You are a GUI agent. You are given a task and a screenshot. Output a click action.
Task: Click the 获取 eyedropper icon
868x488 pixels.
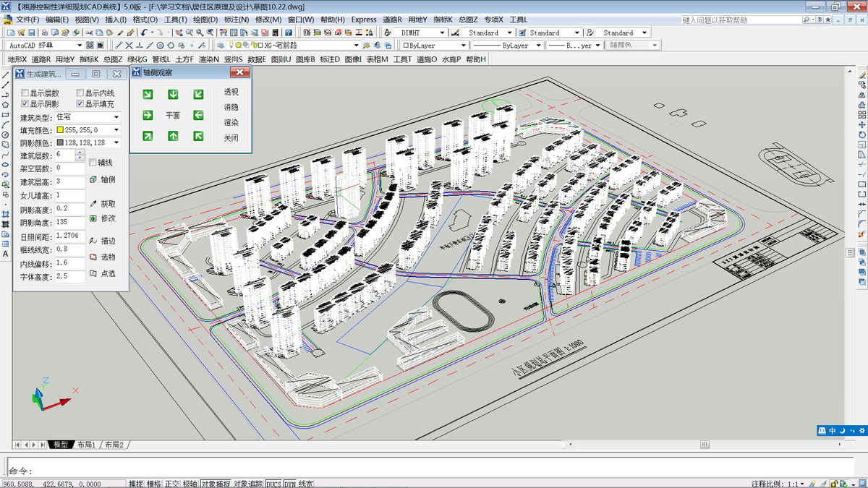point(93,205)
